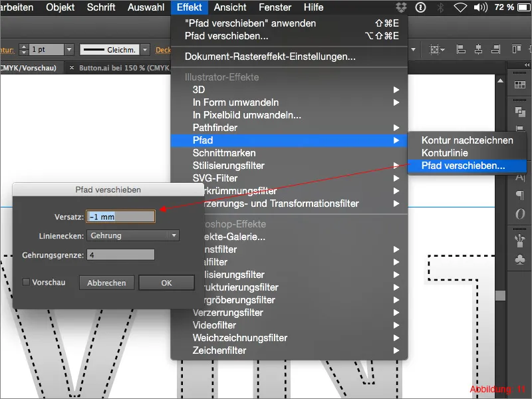Align objects to top edge
The height and width of the screenshot is (399, 532).
pos(516,49)
